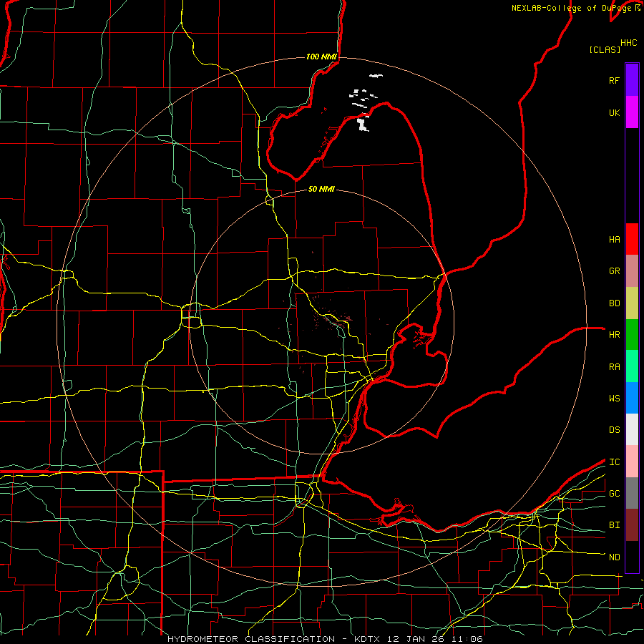
Task: Click the RF legend label
Action: pyautogui.click(x=614, y=80)
